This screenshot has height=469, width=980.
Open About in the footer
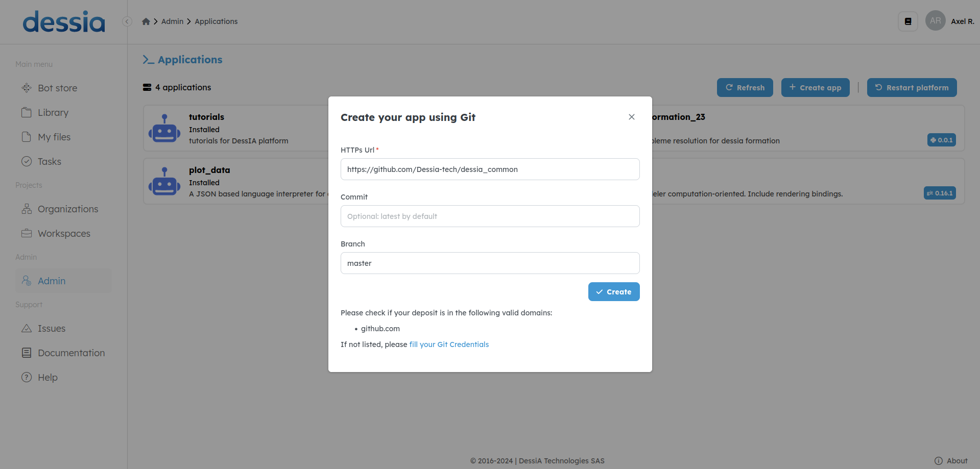(957, 461)
